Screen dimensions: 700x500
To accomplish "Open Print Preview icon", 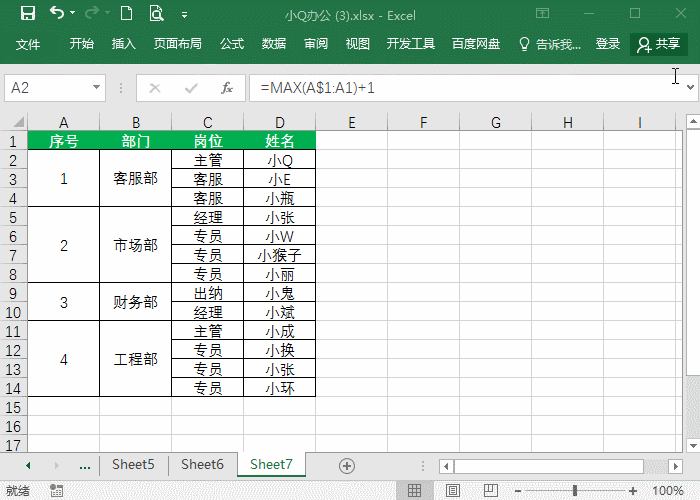I will [x=156, y=13].
